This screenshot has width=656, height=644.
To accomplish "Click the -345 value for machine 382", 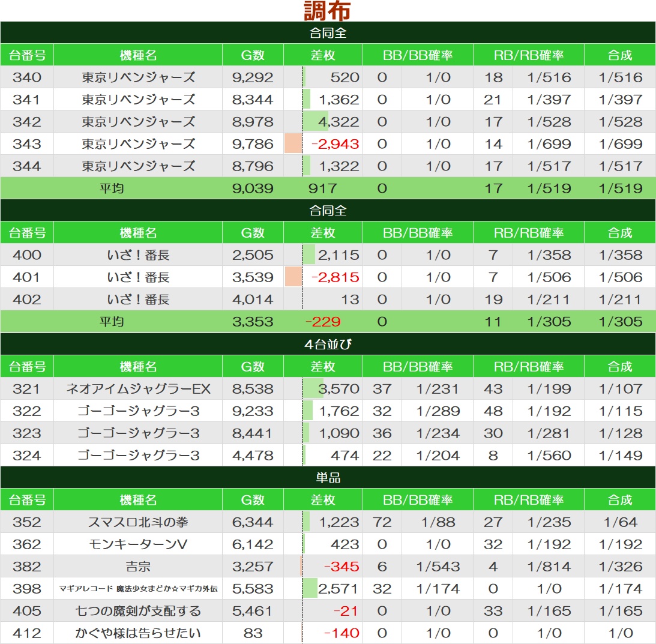I will click(342, 566).
